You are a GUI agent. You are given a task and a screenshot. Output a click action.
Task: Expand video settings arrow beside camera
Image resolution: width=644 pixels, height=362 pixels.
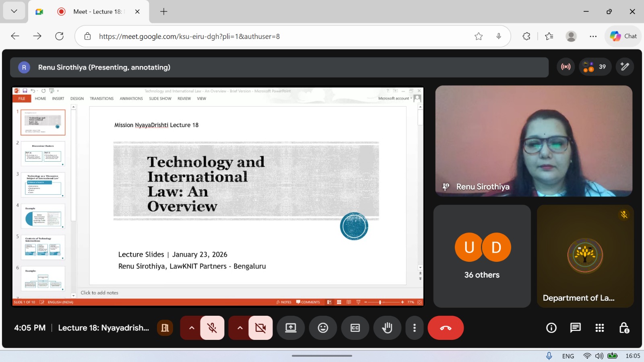[240, 328]
